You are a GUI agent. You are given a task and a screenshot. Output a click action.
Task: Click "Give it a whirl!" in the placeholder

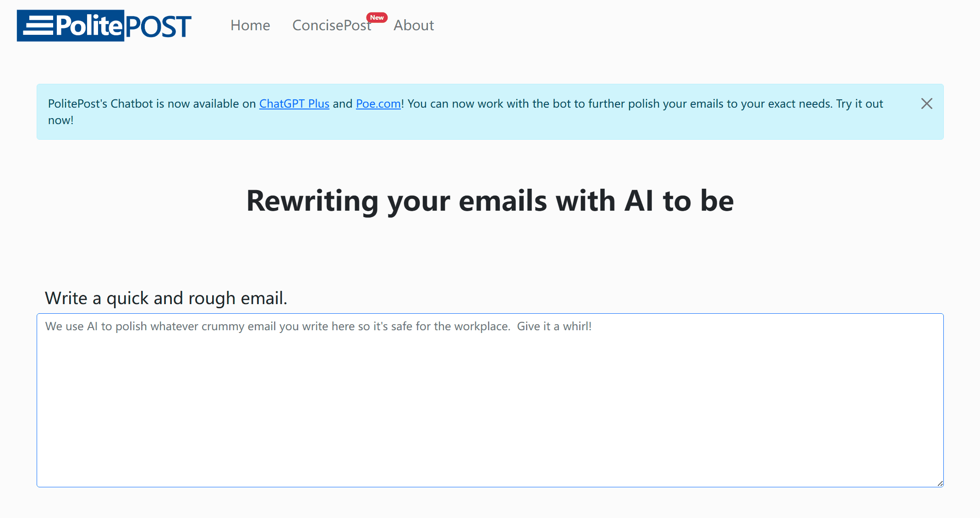click(x=554, y=326)
